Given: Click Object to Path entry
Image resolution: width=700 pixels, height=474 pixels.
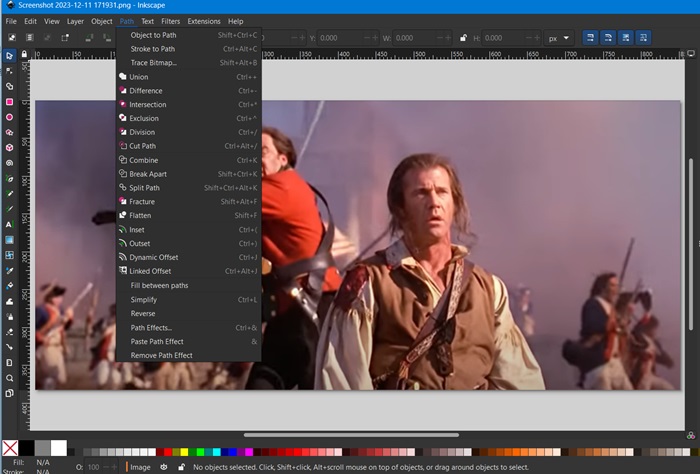Looking at the screenshot, I should coord(153,35).
